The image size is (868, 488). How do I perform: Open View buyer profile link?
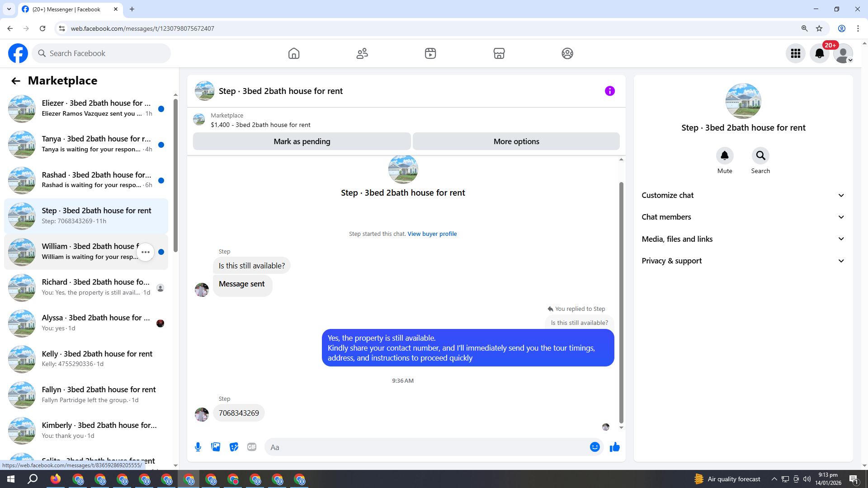[432, 234]
